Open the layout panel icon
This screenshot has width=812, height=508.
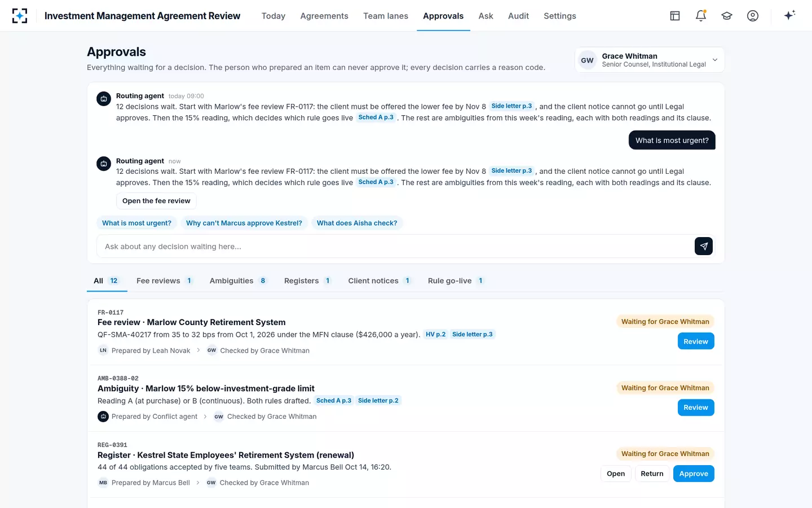point(675,16)
